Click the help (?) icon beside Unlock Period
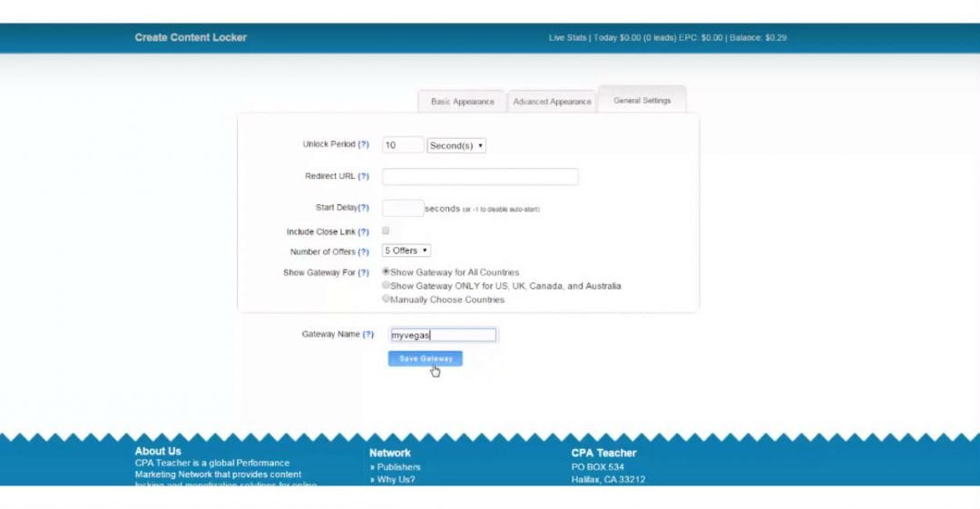Viewport: 980px width, 509px height. [363, 145]
